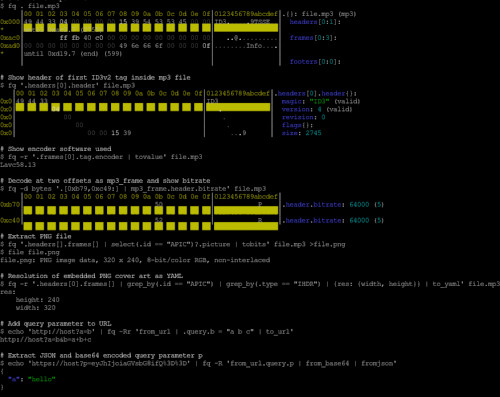
Task: Click the 'headers[0:1]:' field
Action: tap(315, 22)
